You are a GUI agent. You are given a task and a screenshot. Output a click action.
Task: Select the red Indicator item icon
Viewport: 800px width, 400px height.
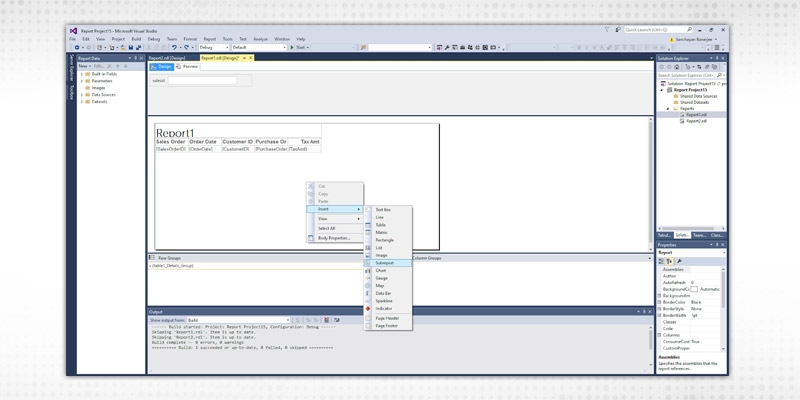[x=368, y=308]
